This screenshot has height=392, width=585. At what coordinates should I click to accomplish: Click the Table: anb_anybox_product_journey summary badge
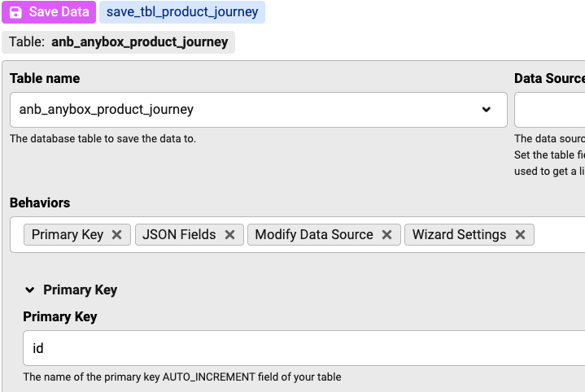coord(119,41)
